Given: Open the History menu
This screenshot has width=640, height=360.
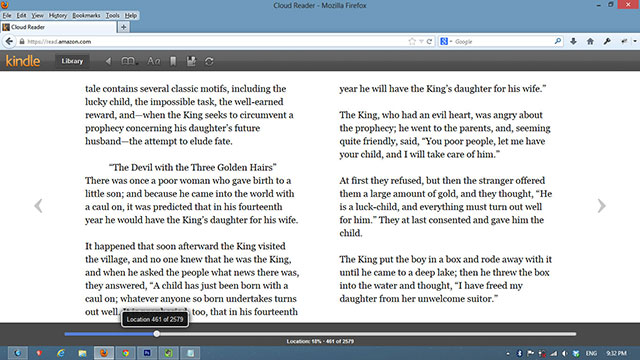Looking at the screenshot, I should [x=58, y=16].
